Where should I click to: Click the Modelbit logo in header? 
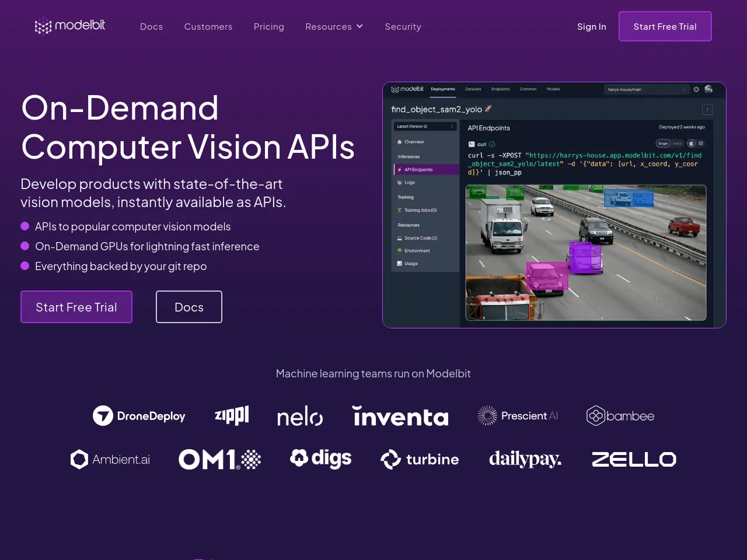(70, 26)
